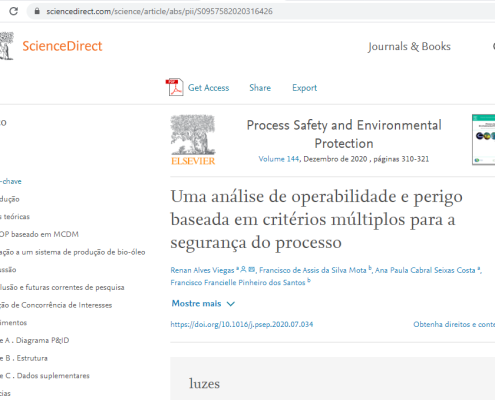Screen dimensions: 495x400
Task: Select the Dados suplementares outline entry
Action: coord(45,376)
